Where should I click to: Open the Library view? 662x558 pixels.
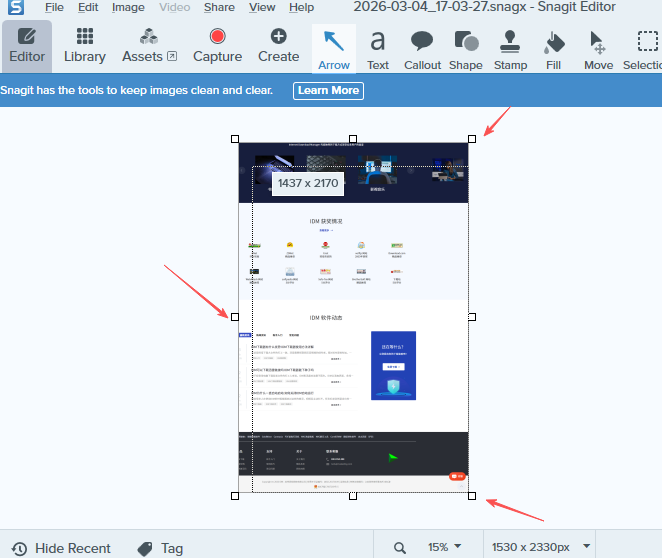pos(85,46)
